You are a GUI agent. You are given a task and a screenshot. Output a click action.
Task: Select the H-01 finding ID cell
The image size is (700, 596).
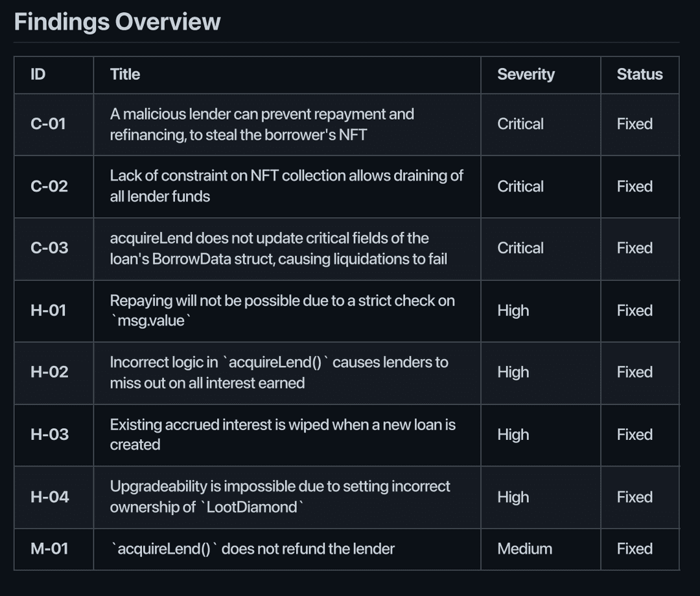[x=49, y=310]
